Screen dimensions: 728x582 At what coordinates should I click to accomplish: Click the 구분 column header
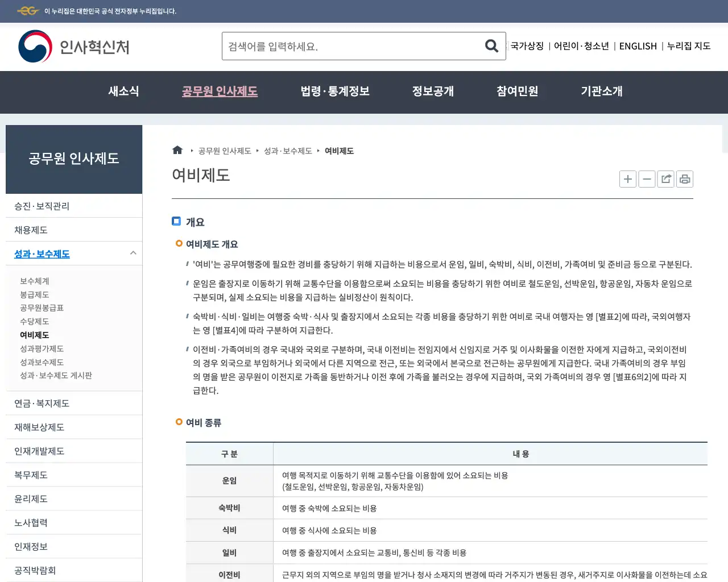click(229, 454)
